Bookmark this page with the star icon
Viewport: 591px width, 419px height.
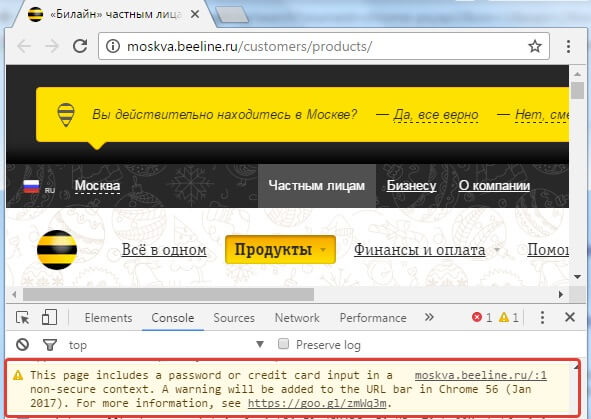pos(535,46)
